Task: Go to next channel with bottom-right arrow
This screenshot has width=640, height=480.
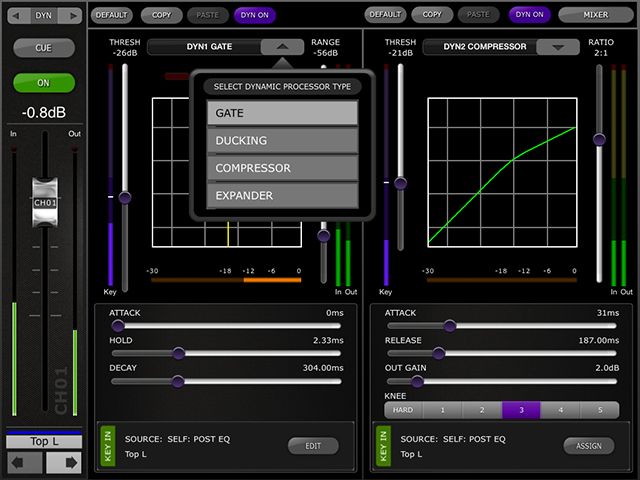Action: (x=62, y=462)
